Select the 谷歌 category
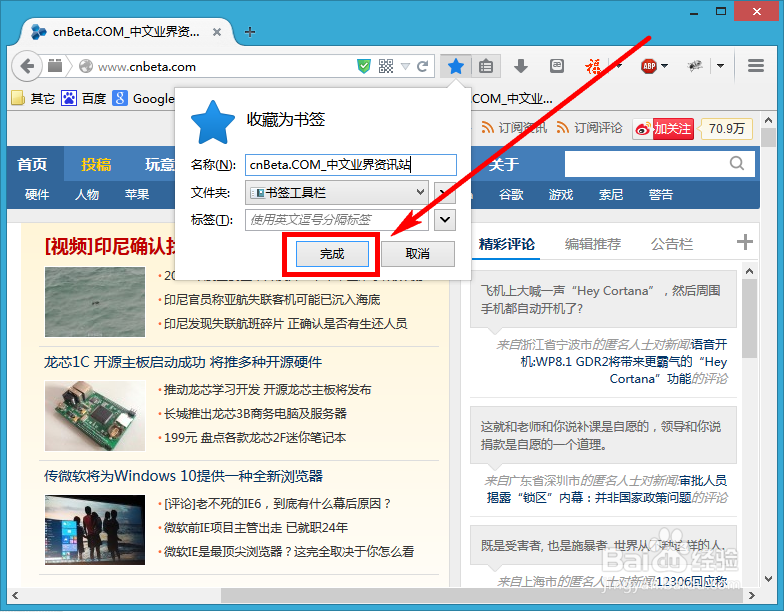Screen dimensions: 784x612 (x=511, y=194)
